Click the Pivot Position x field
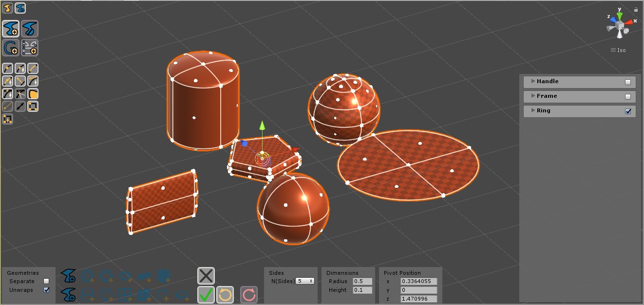The width and height of the screenshot is (644, 305). click(418, 281)
